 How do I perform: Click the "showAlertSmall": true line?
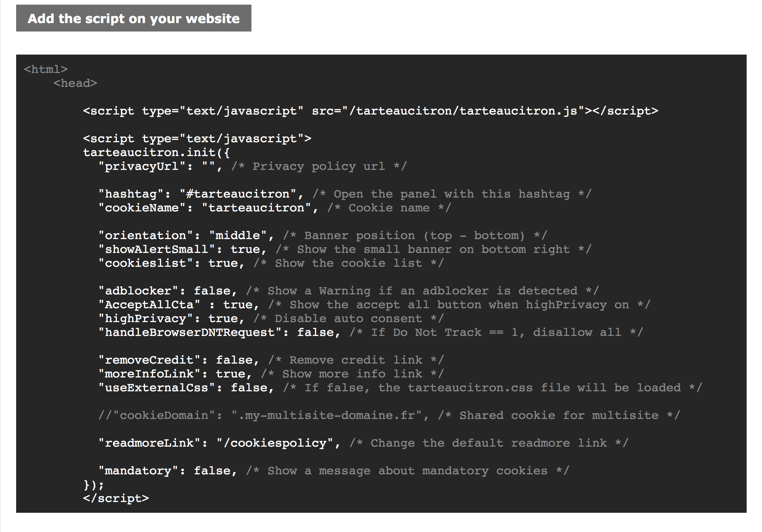click(x=344, y=249)
